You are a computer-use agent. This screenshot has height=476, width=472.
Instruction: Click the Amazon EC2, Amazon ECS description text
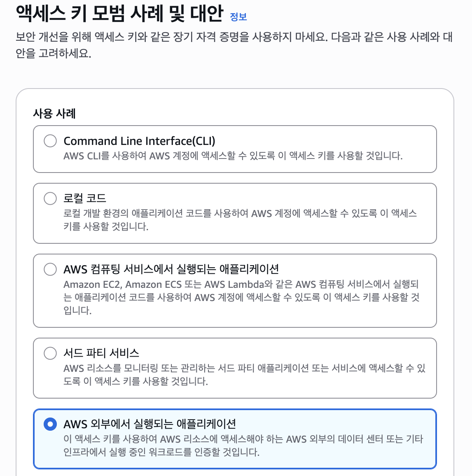(241, 297)
